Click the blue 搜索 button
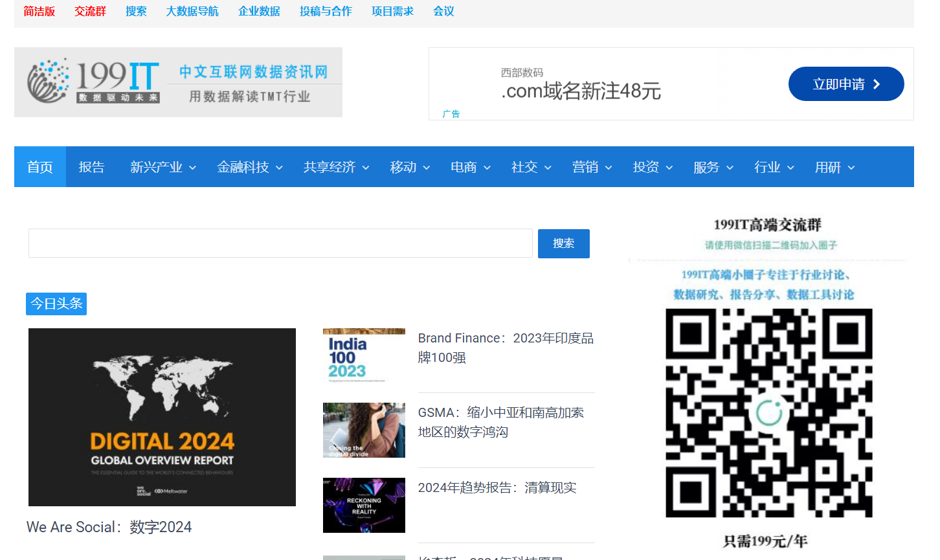 click(564, 243)
